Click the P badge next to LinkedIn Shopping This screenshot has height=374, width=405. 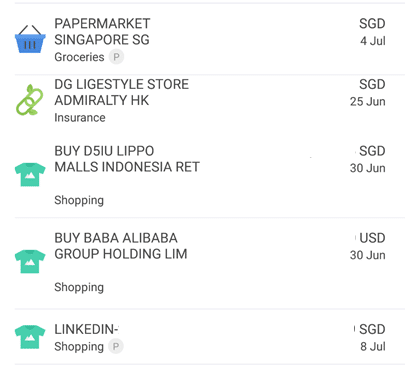(x=116, y=346)
